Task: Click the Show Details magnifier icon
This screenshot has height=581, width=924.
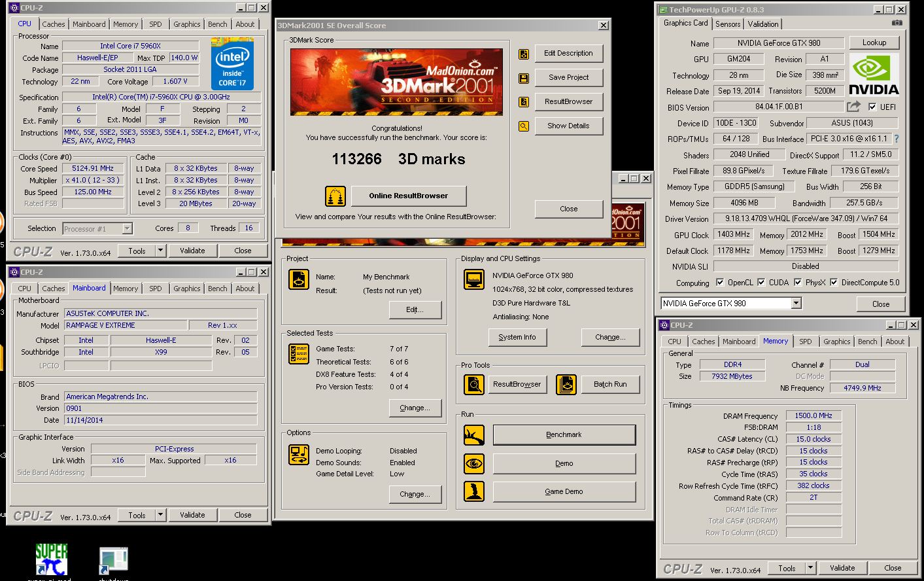Action: [524, 126]
